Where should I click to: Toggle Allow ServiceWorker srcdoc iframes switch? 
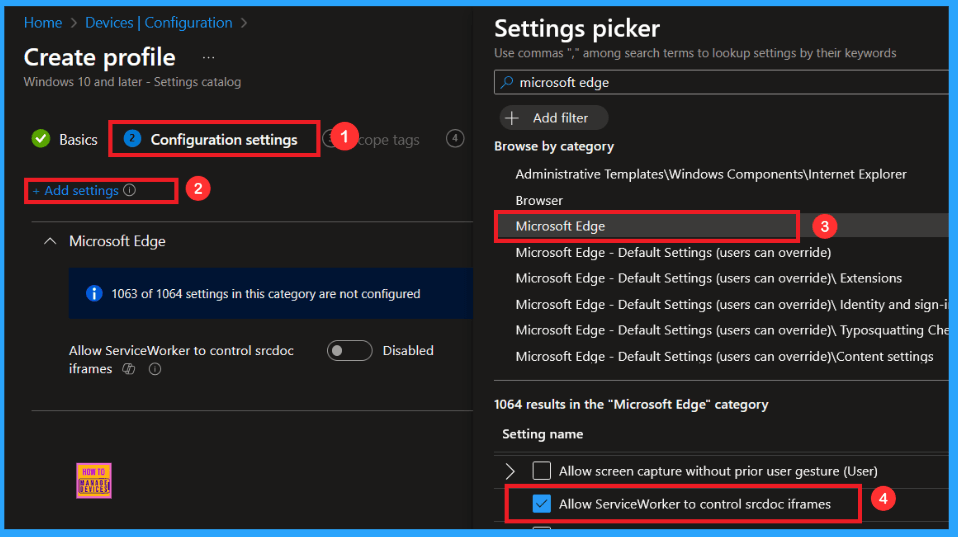[349, 351]
